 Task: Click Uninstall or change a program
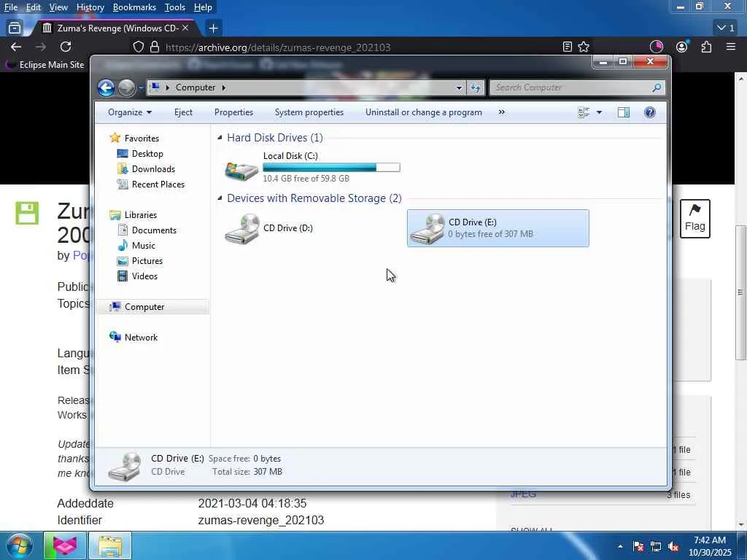click(424, 112)
